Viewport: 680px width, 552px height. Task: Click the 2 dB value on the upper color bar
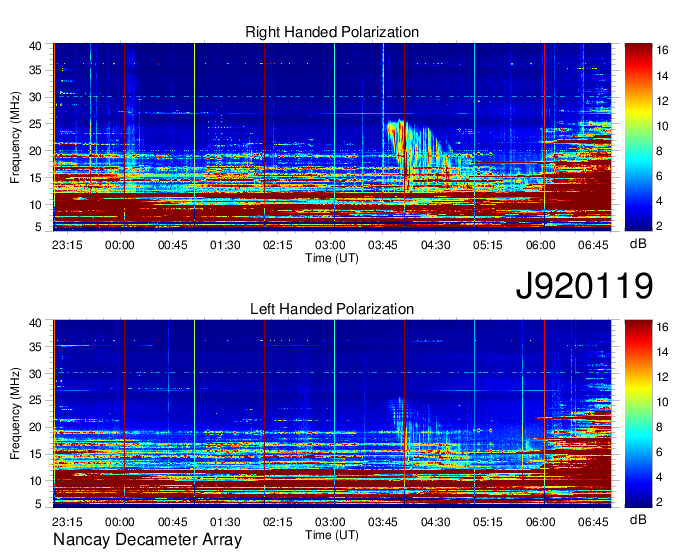tap(659, 226)
